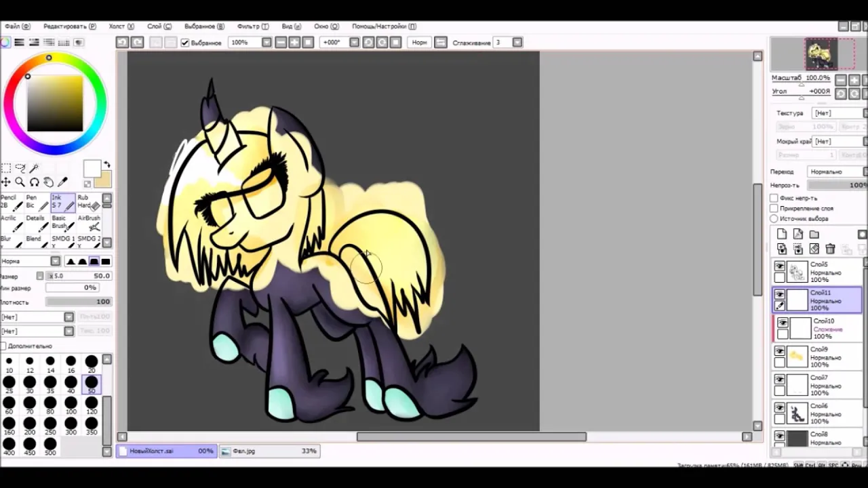Viewport: 868px width, 488px height.
Task: Open the Холст menu
Action: 121,26
